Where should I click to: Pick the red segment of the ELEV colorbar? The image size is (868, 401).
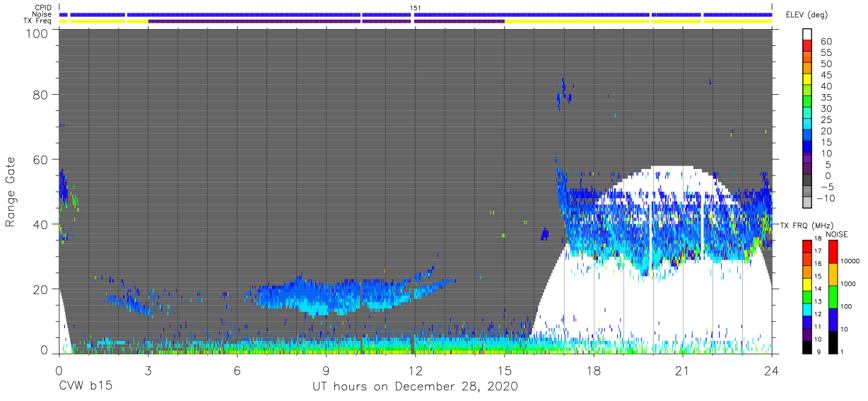(x=808, y=46)
